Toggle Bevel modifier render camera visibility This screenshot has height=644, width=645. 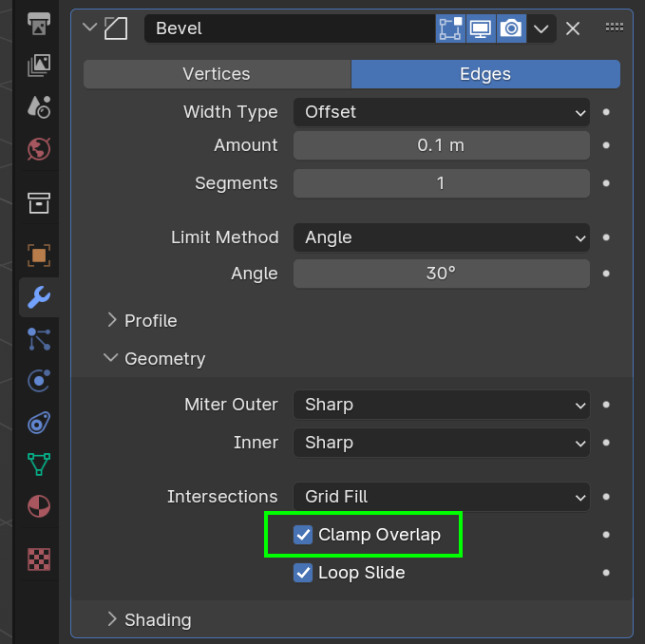(511, 28)
